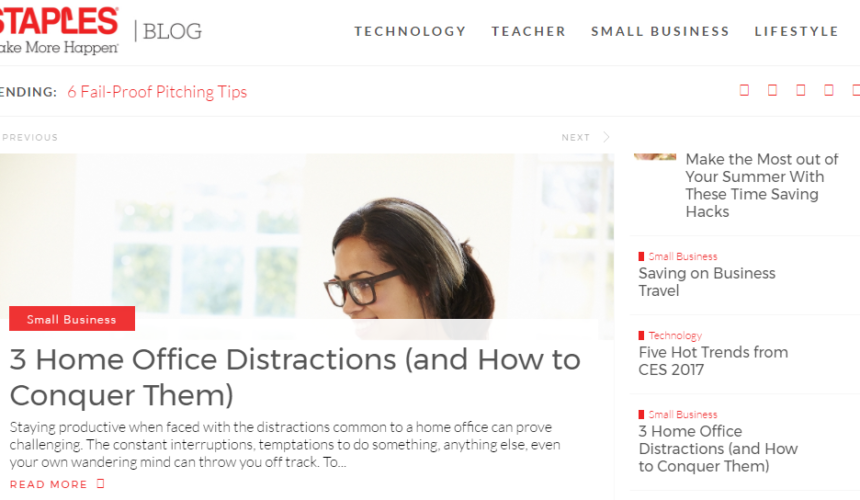The height and width of the screenshot is (500, 860).
Task: Click the first social icon in trending bar
Action: click(x=744, y=90)
